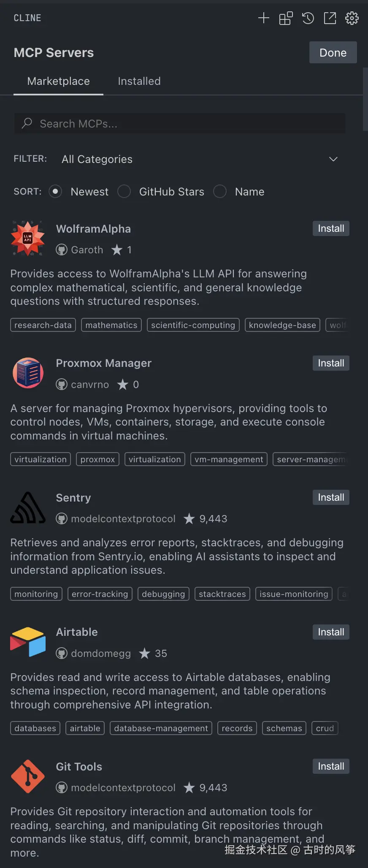Open the History clock icon
Screen dimensions: 368x868
(308, 18)
